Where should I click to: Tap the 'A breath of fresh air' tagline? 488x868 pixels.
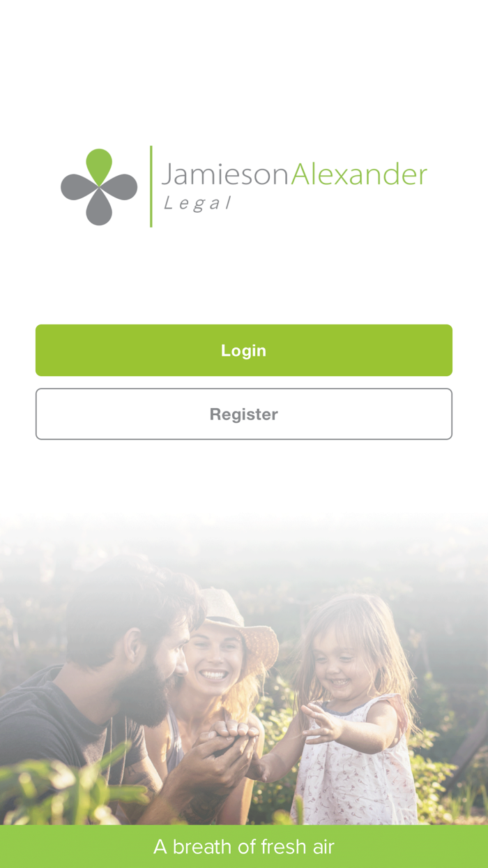click(244, 847)
